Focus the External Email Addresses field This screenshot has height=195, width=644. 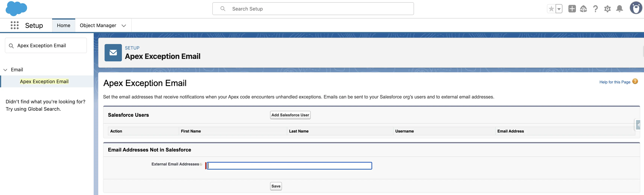289,166
